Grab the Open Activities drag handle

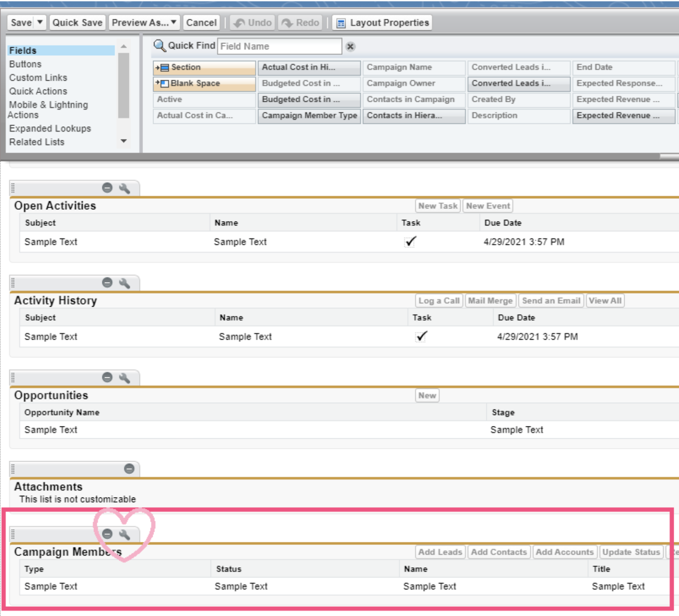click(13, 188)
